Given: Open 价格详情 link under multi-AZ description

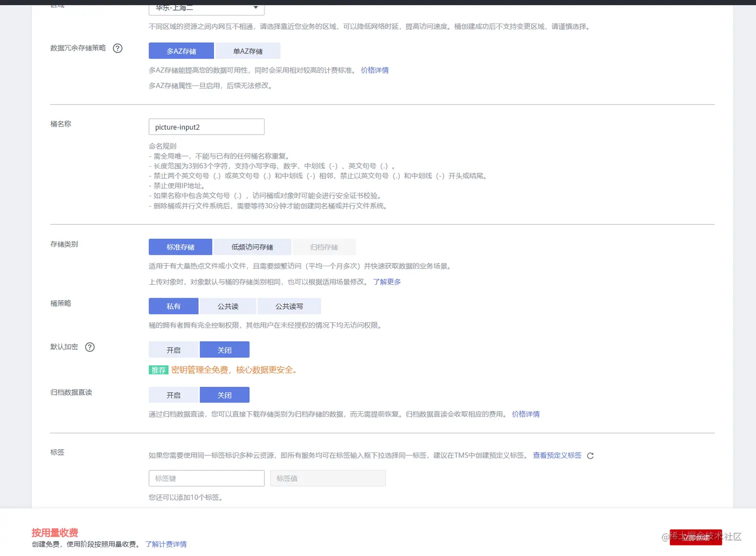Looking at the screenshot, I should [x=374, y=70].
